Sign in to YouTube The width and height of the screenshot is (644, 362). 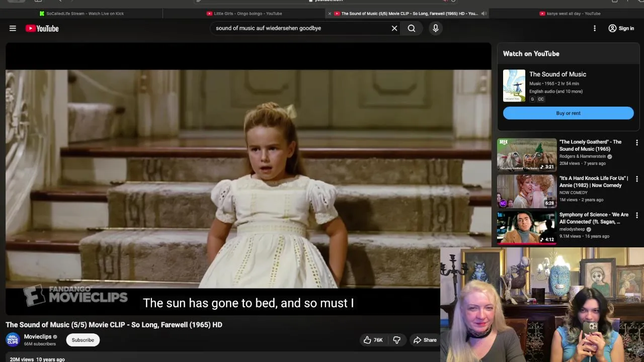point(621,28)
